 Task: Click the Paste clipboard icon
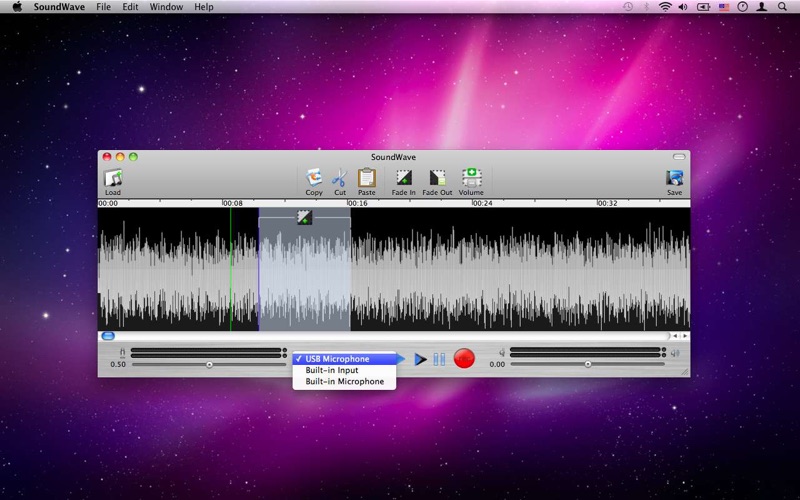coord(367,179)
